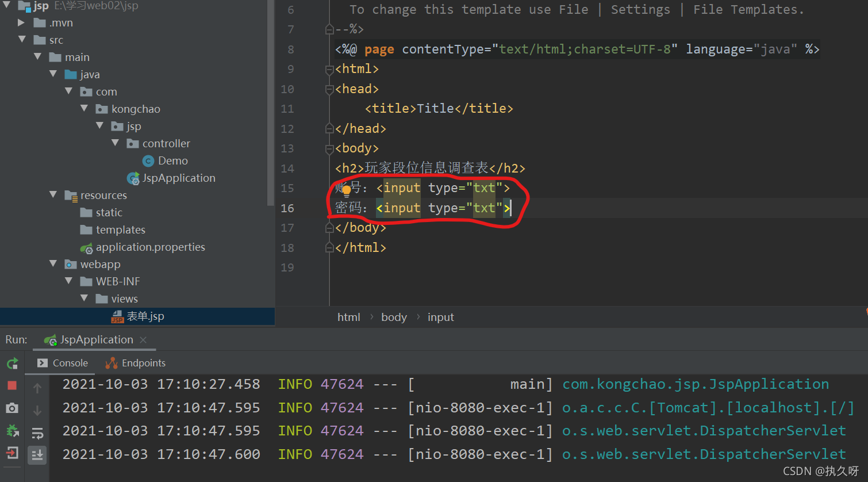Select the controller package label
This screenshot has height=482, width=868.
click(x=166, y=144)
